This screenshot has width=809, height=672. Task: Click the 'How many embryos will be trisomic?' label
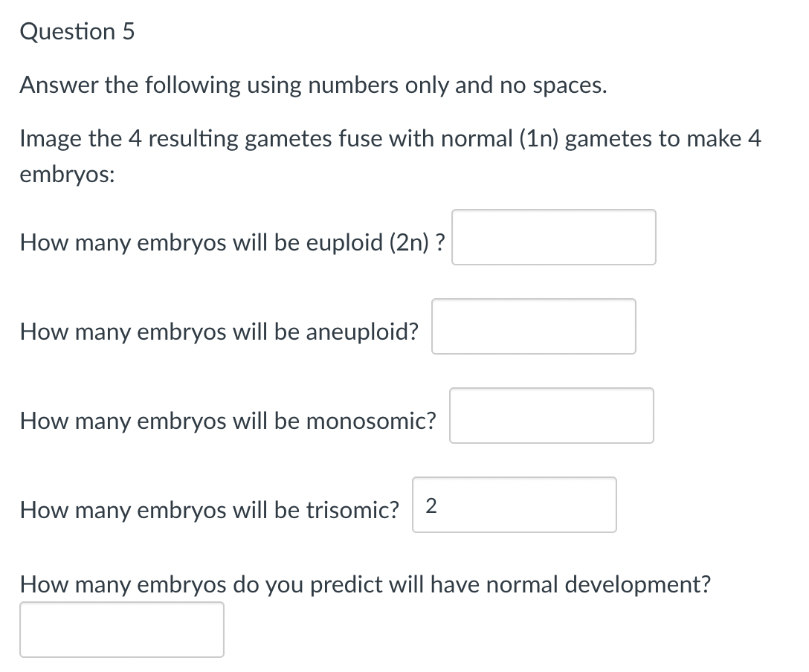pos(210,510)
